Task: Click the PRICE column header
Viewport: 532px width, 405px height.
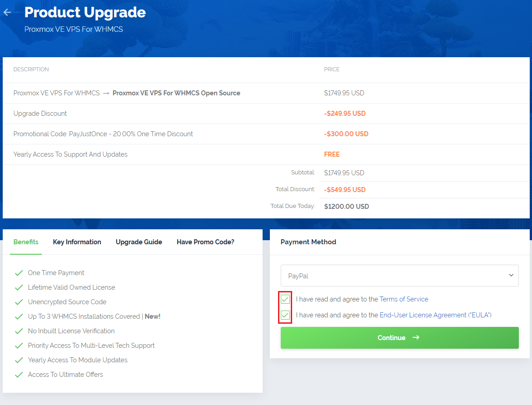Action: pyautogui.click(x=332, y=69)
